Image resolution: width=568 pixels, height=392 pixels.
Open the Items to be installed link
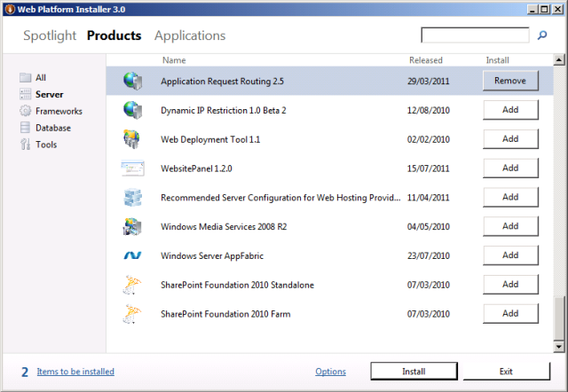pos(75,372)
